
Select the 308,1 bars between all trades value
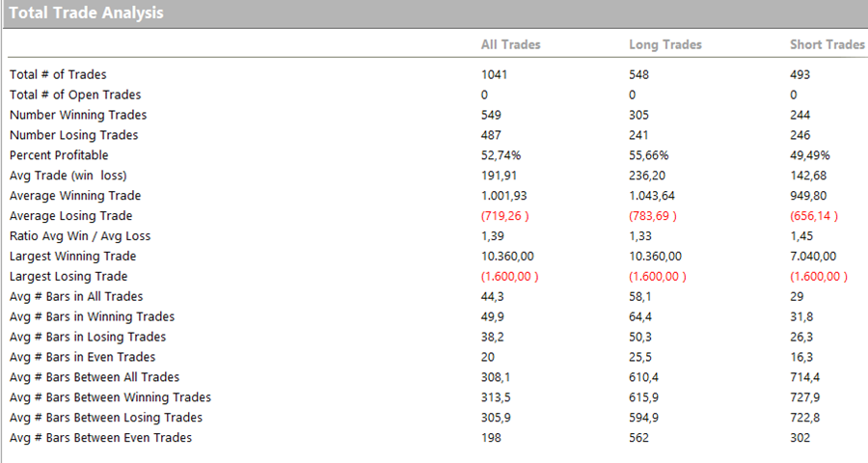tap(496, 377)
